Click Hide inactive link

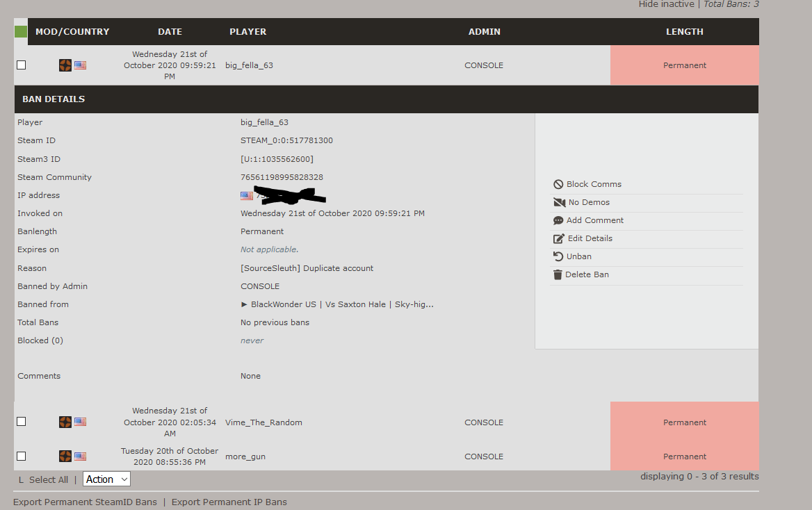point(666,4)
